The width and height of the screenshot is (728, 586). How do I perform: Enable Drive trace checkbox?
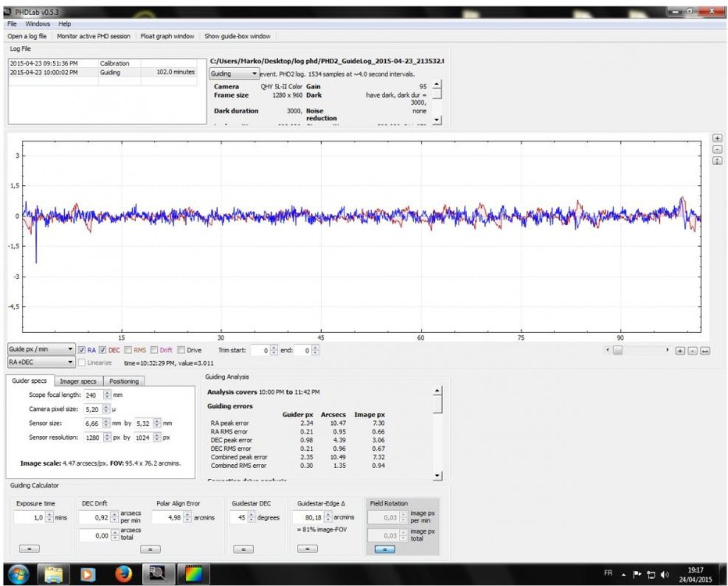(181, 350)
